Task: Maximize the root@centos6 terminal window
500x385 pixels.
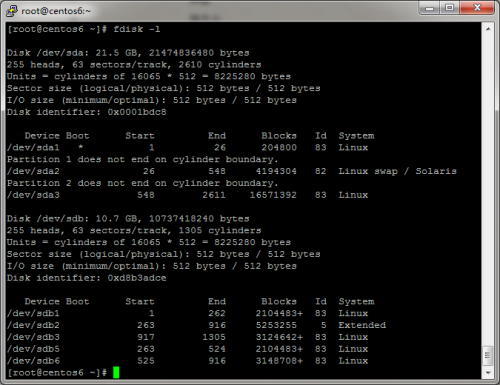Action: click(x=449, y=8)
